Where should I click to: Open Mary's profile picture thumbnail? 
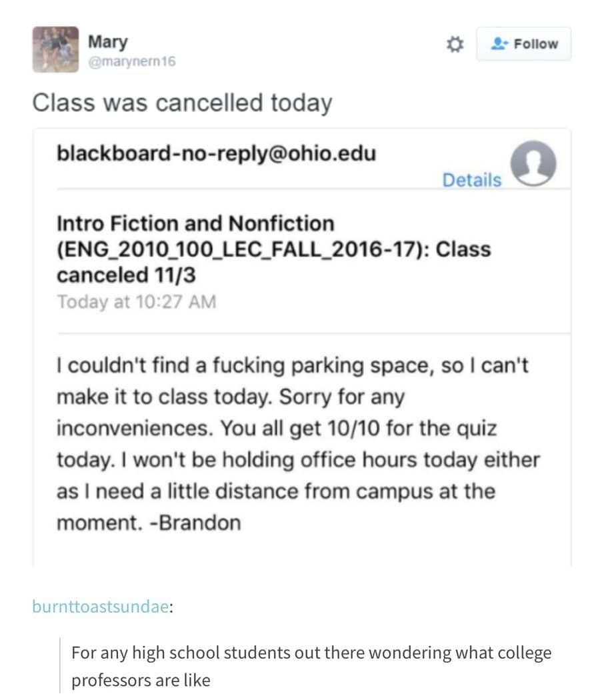click(x=55, y=49)
